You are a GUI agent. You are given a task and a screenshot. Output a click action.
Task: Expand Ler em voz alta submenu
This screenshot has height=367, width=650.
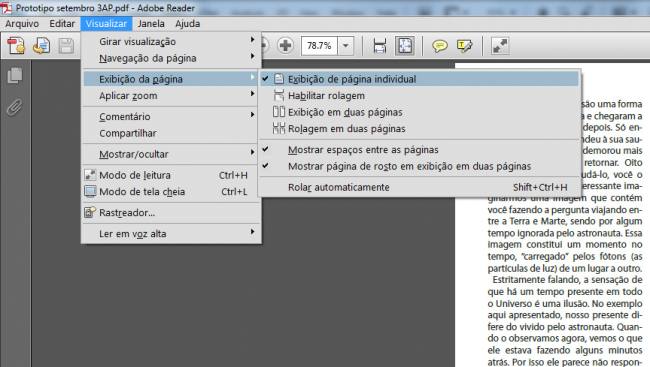[x=171, y=233]
